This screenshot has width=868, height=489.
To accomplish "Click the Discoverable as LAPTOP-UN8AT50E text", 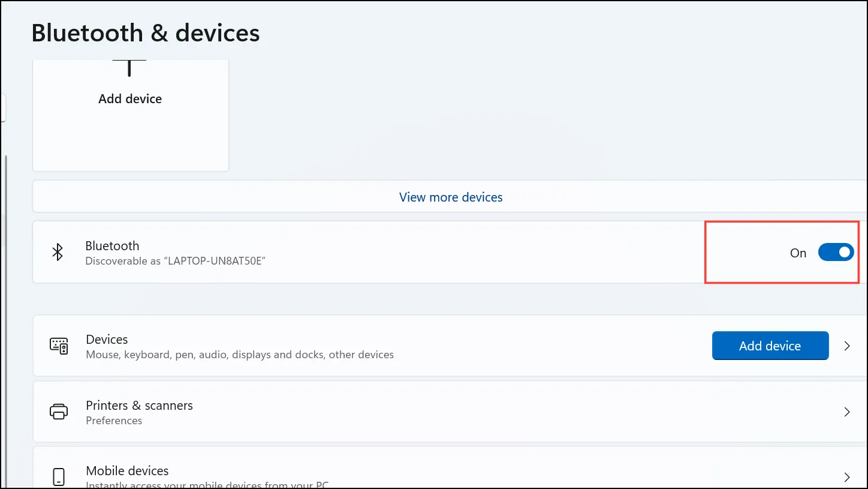I will 175,261.
